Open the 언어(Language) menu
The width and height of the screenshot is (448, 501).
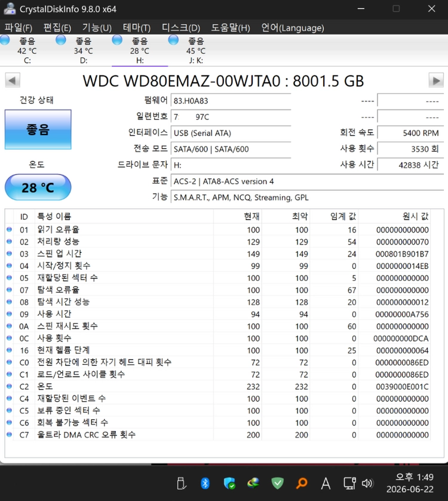293,28
